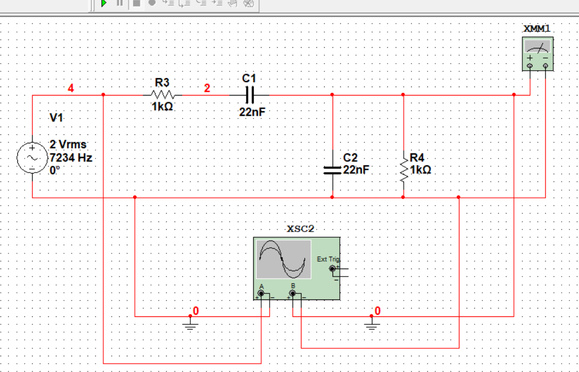Click the Toggle Breakpoint icon
This screenshot has width=579, height=372.
233,3
